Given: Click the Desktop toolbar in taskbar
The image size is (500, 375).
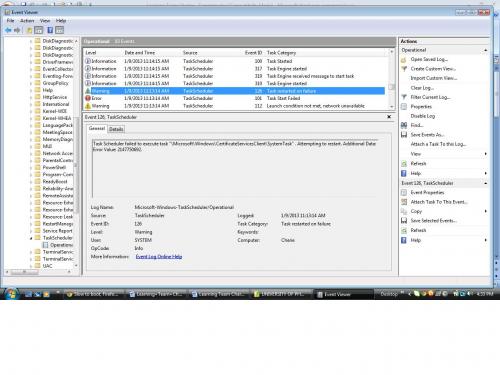Looking at the screenshot, I should tap(389, 294).
